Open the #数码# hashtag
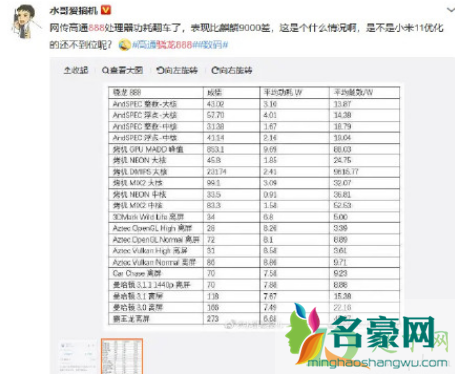The image size is (455, 374). [211, 44]
